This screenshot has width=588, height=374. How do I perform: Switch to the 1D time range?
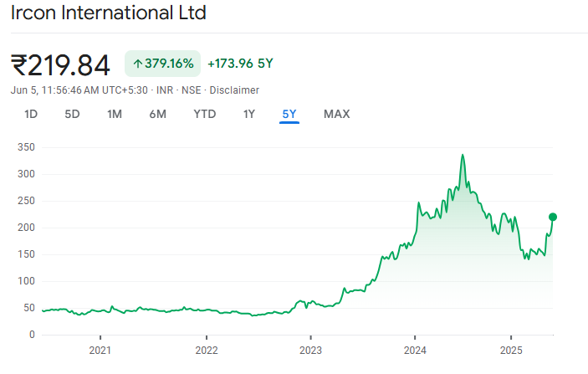click(x=31, y=114)
